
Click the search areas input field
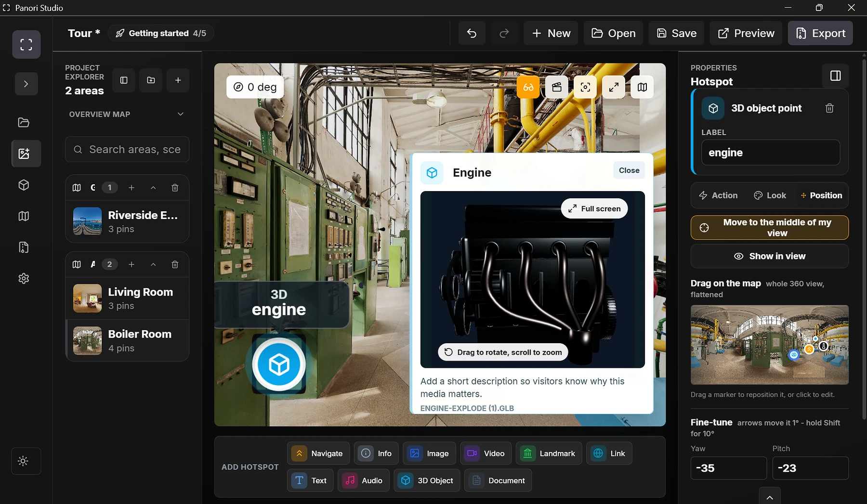[x=127, y=150]
